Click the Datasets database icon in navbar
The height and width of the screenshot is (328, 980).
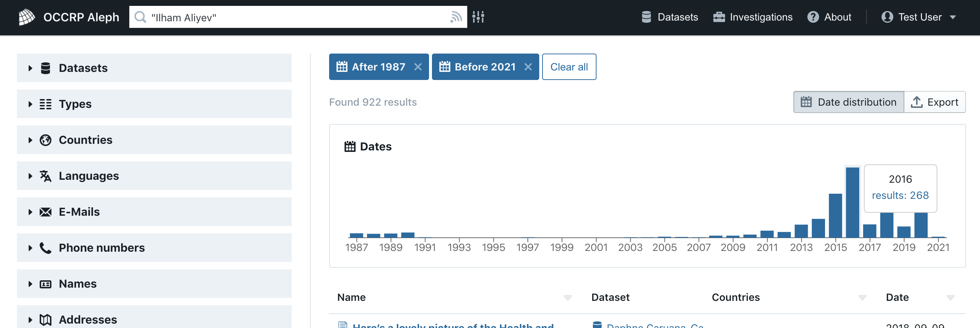646,17
